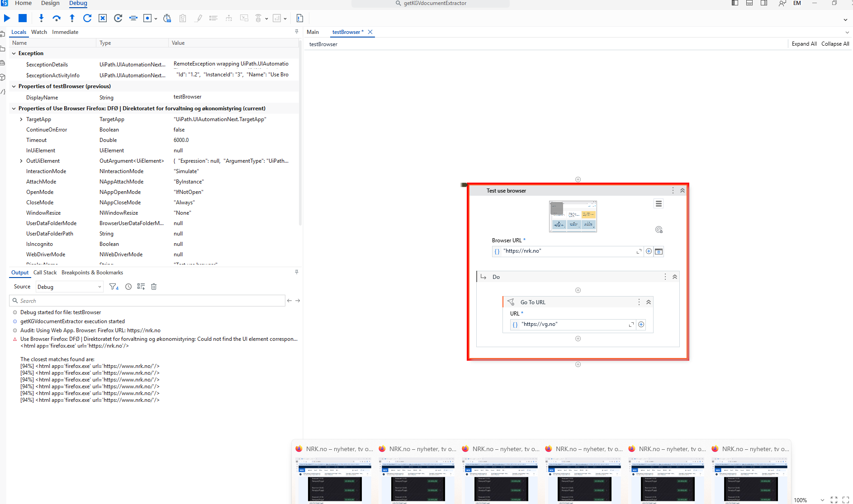Switch to the Immediate panel tab
This screenshot has width=853, height=504.
coord(65,32)
